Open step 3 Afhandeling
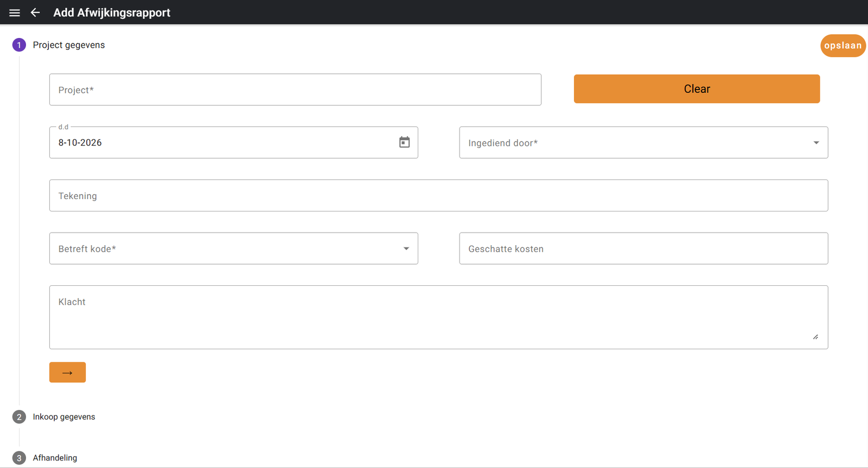Image resolution: width=868 pixels, height=468 pixels. 44,458
